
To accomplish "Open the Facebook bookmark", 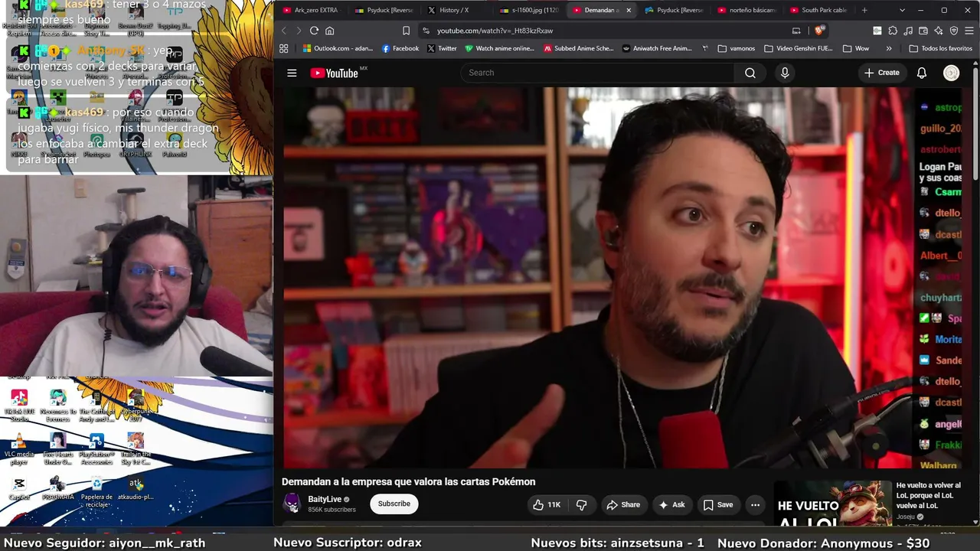I will point(400,48).
